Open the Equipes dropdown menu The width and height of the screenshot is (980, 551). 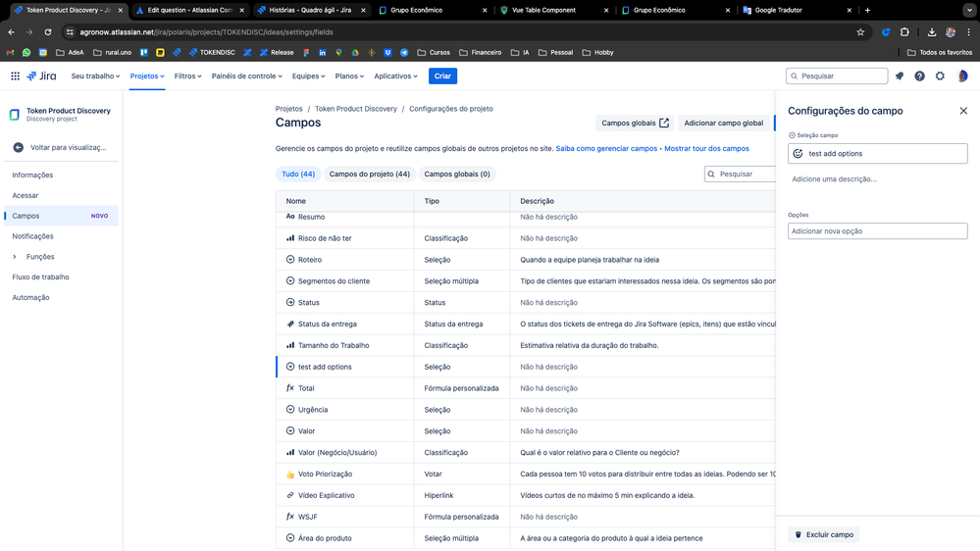click(x=308, y=76)
